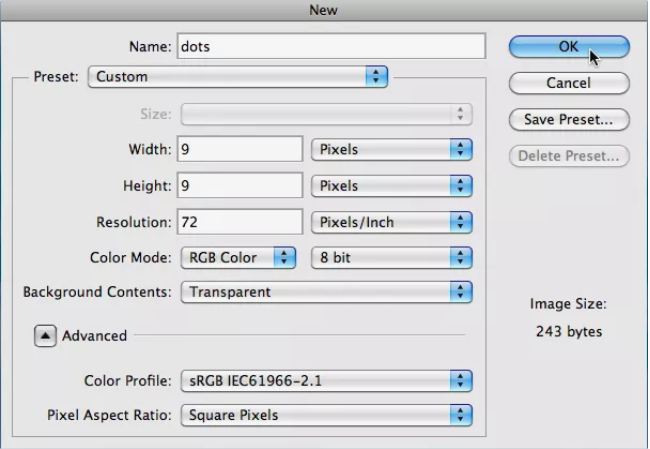Click the disabled Size dropdown
The image size is (650, 449).
[327, 114]
